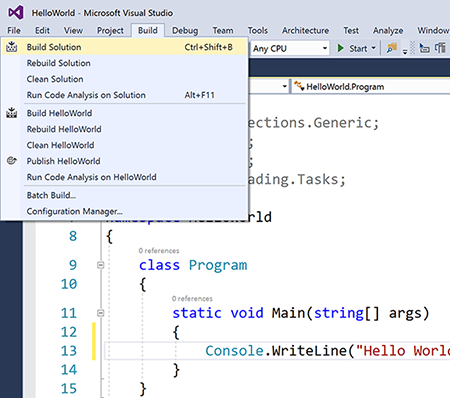This screenshot has height=398, width=450.
Task: Select Rebuild HelloWorld
Action: pyautogui.click(x=124, y=129)
